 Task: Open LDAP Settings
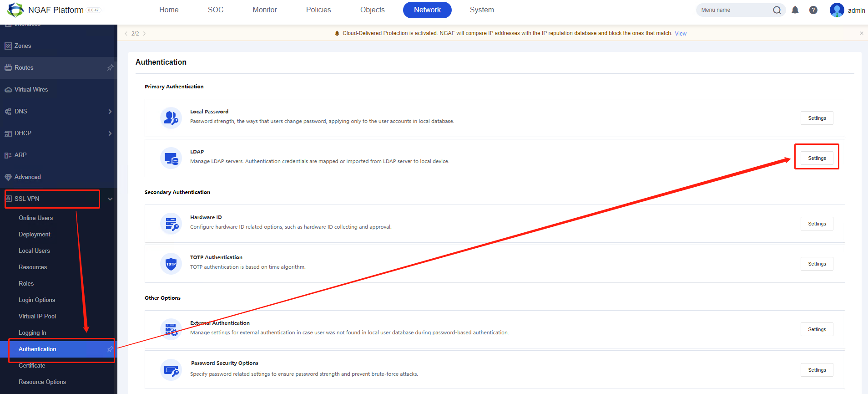click(x=817, y=158)
